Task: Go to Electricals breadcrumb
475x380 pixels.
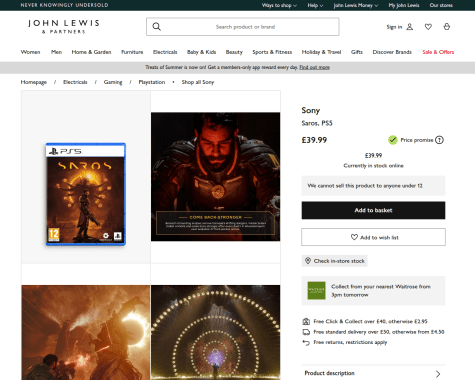Action: click(x=75, y=82)
